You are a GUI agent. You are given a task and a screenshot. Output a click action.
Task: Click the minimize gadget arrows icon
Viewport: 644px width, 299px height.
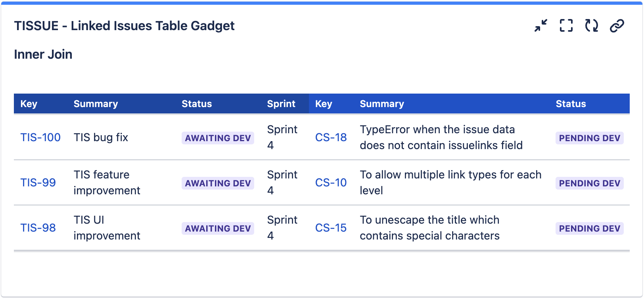point(540,26)
